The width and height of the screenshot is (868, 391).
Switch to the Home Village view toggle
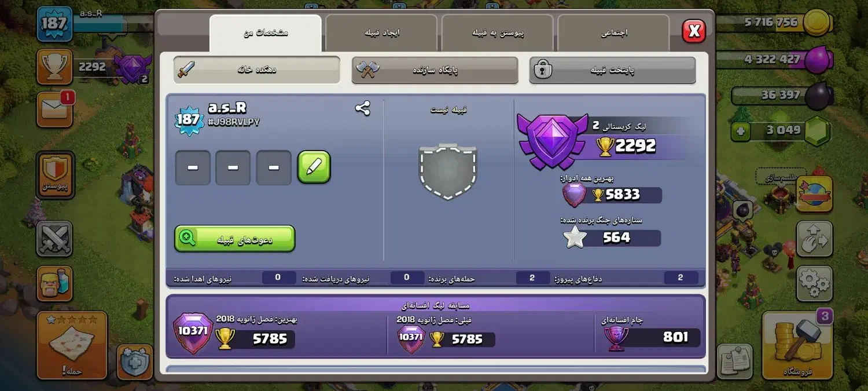256,70
